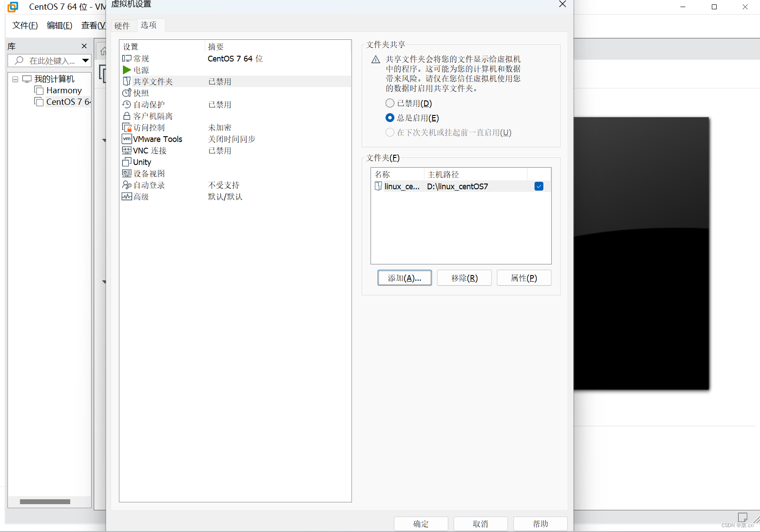Screen dimensions: 760x532
Task: Enable the 总是启用 sharing option
Action: [x=390, y=118]
